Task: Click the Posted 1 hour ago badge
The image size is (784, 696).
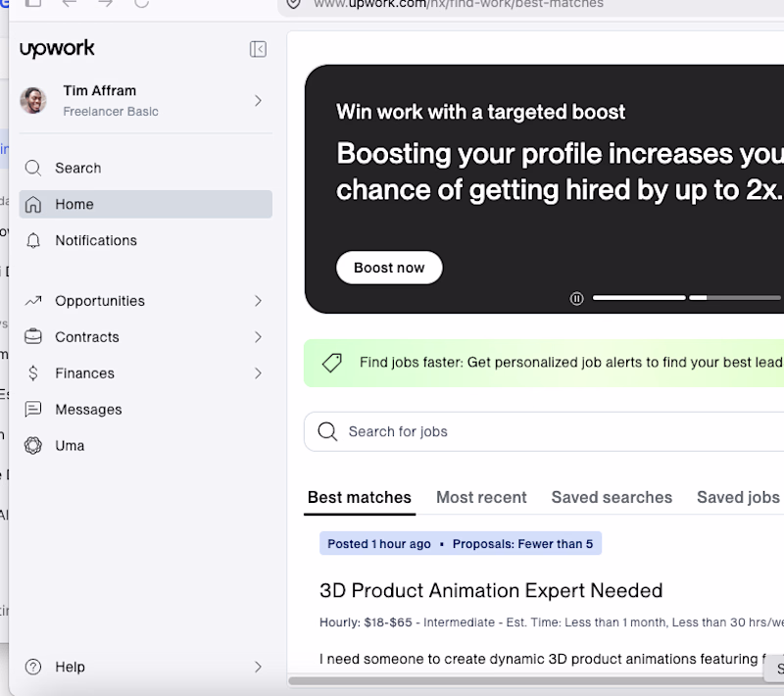Action: [x=378, y=543]
